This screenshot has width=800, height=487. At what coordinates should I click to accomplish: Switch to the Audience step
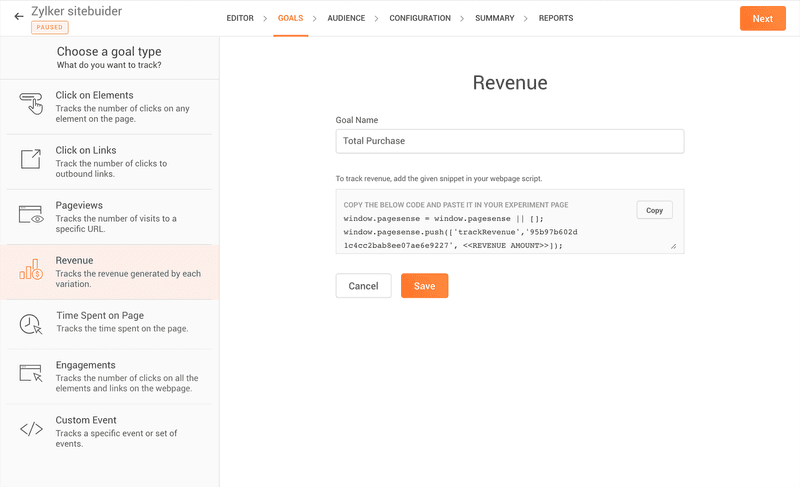point(346,18)
